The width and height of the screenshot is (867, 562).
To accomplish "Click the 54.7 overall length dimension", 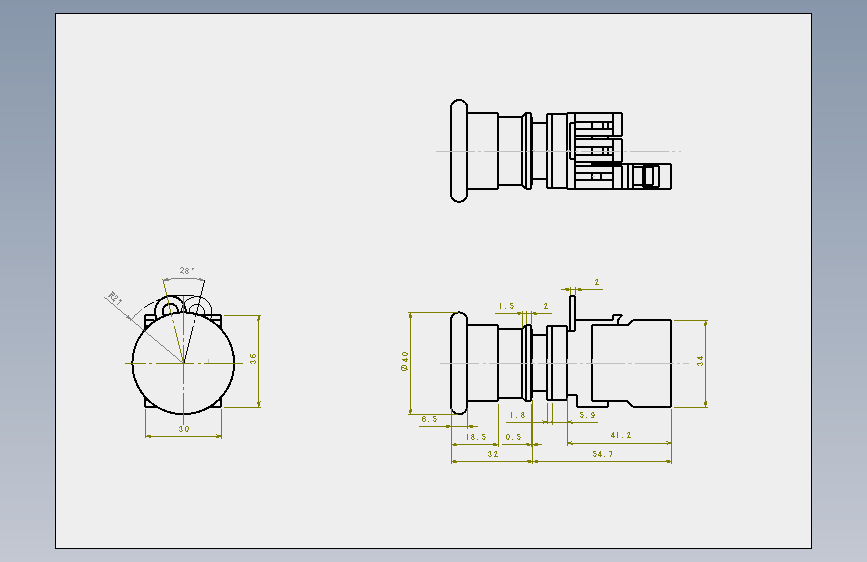I will pyautogui.click(x=603, y=454).
